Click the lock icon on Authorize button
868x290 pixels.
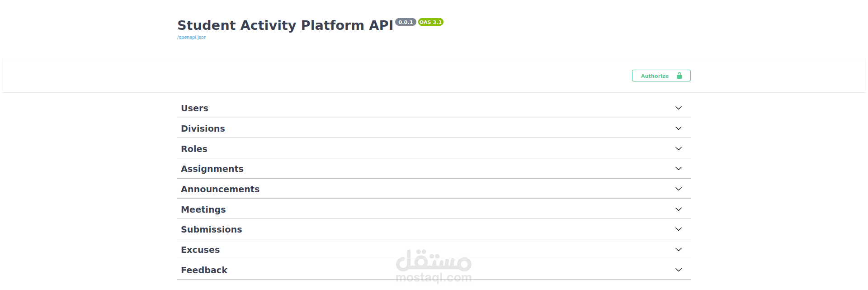[x=680, y=76]
